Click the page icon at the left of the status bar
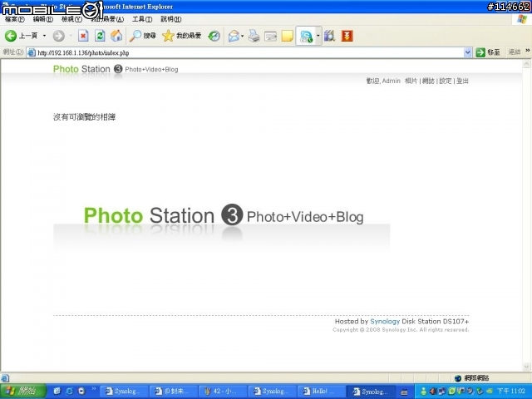Screen dimensions: 532x399 tap(5, 377)
